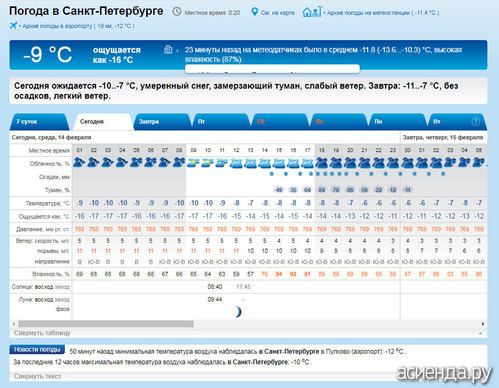Image resolution: width=499 pixels, height=388 pixels.
Task: Click the Ощущается как, °C row label
Action: [44, 216]
